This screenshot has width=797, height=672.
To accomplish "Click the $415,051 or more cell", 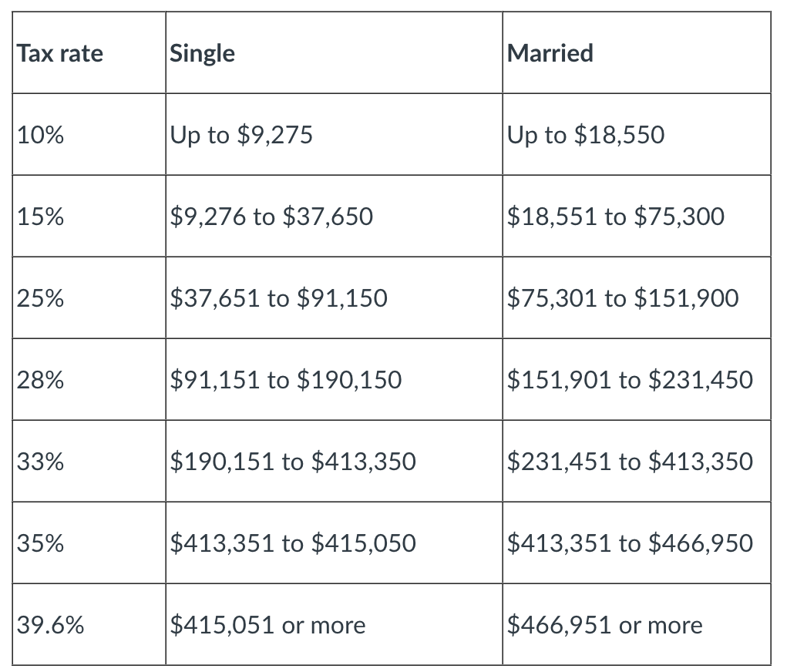I will tap(267, 625).
